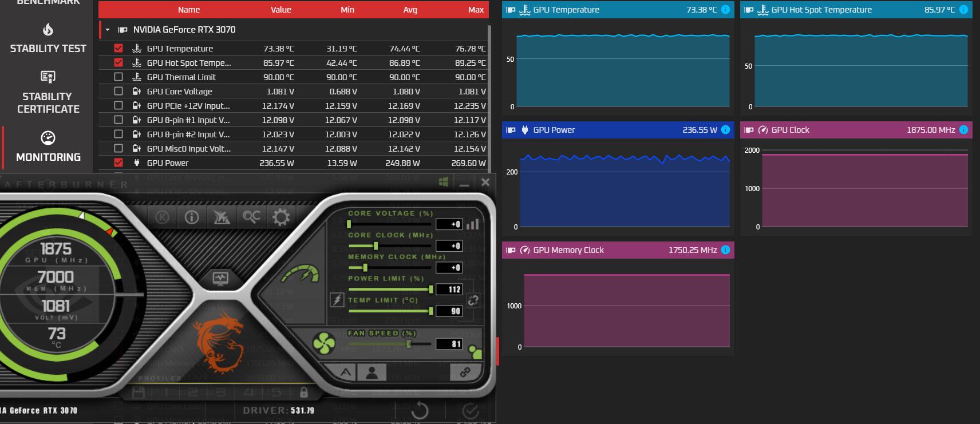Open info for the GPU Memory Clock graph
This screenshot has height=424, width=980.
(725, 250)
